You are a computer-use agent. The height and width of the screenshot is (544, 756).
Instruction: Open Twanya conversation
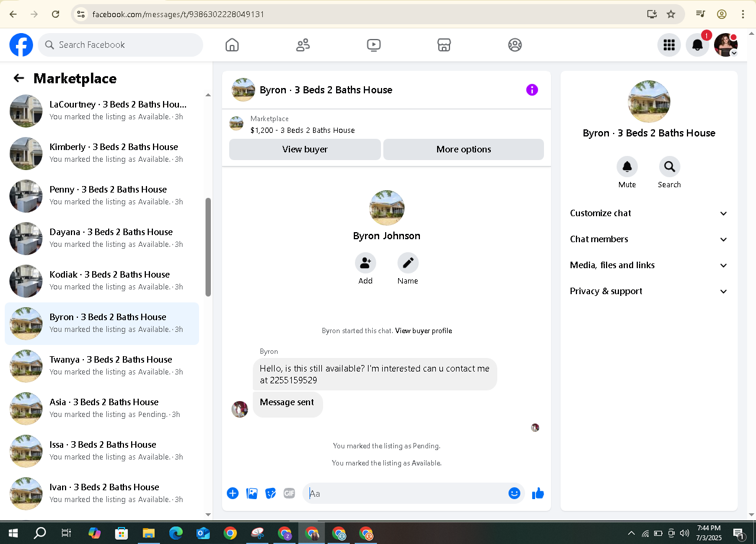pyautogui.click(x=102, y=366)
